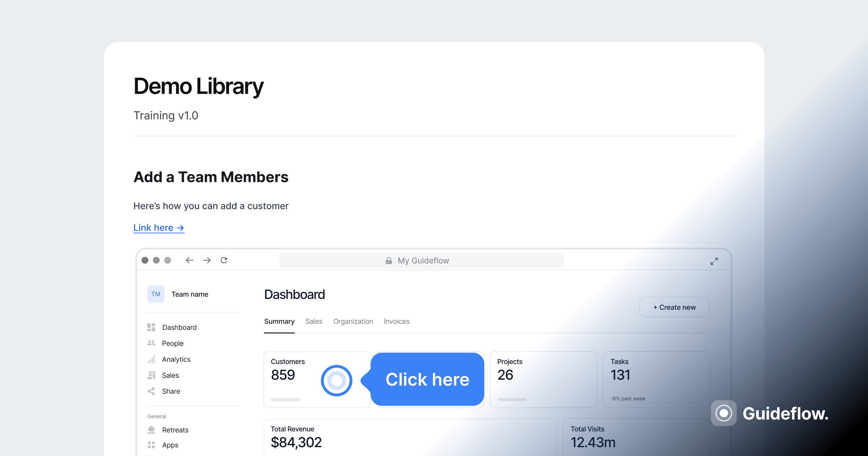Click the Retreats icon under General
This screenshot has width=868, height=456.
coord(151,430)
